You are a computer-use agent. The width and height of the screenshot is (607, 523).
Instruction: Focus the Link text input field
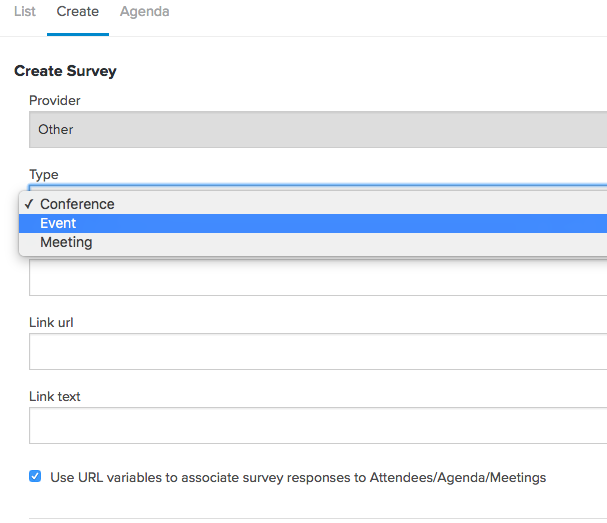(318, 425)
